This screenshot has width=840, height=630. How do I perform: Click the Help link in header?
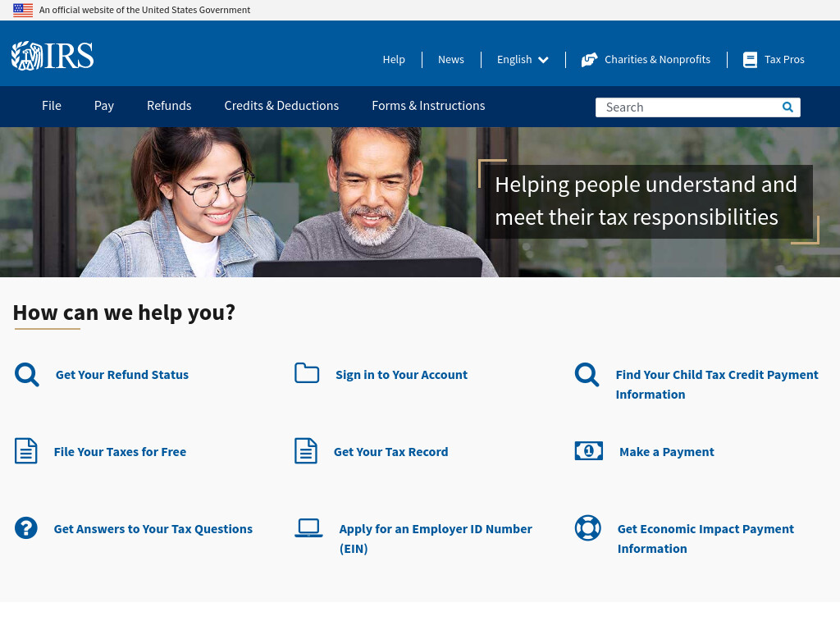pyautogui.click(x=394, y=59)
